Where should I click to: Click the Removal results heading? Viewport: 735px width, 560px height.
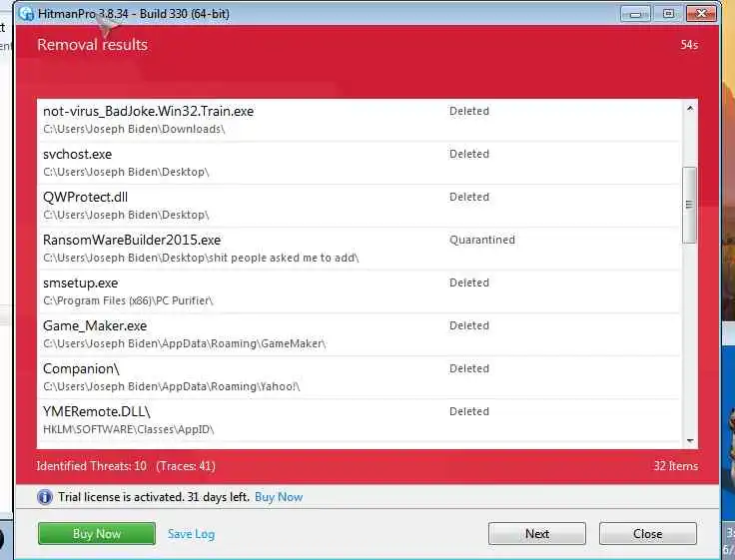pyautogui.click(x=92, y=45)
